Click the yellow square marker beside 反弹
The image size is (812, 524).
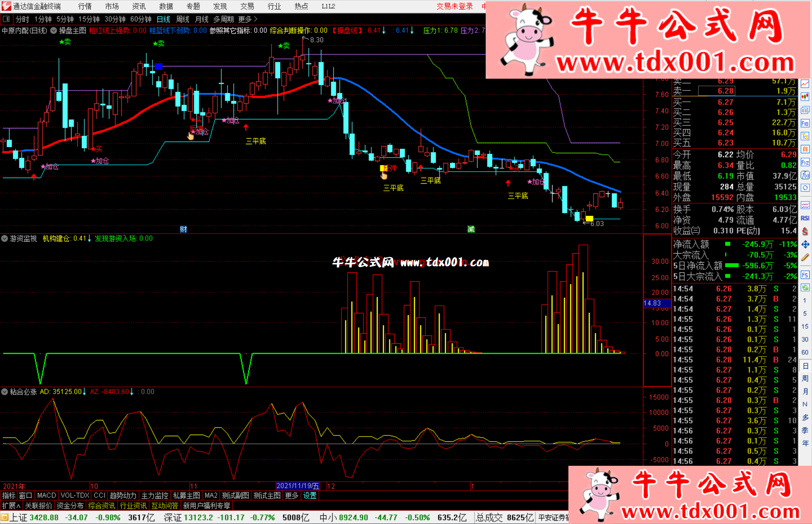coord(382,168)
